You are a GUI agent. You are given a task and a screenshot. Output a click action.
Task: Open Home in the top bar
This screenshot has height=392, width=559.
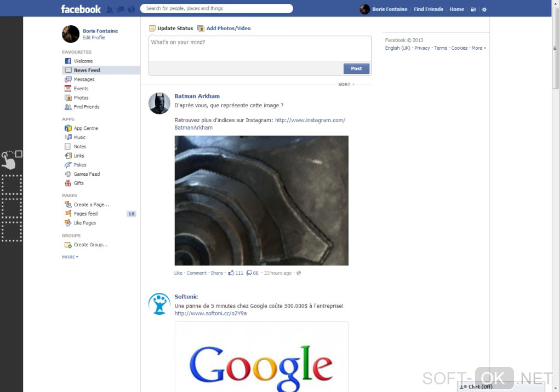457,9
